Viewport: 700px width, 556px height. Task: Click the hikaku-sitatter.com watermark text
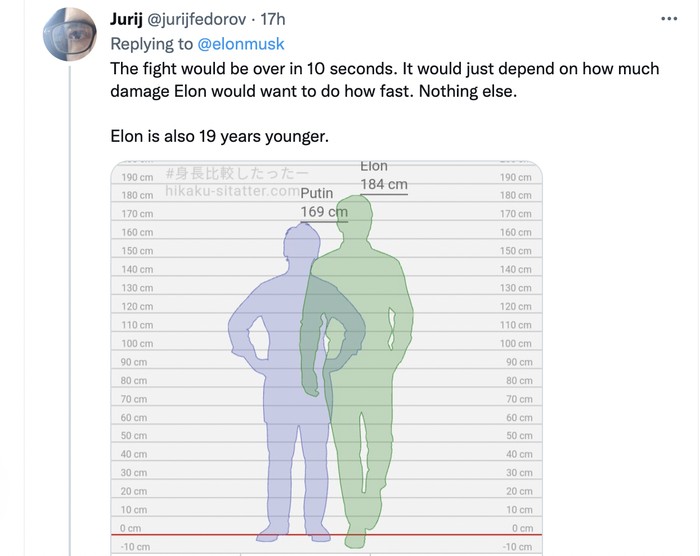232,190
